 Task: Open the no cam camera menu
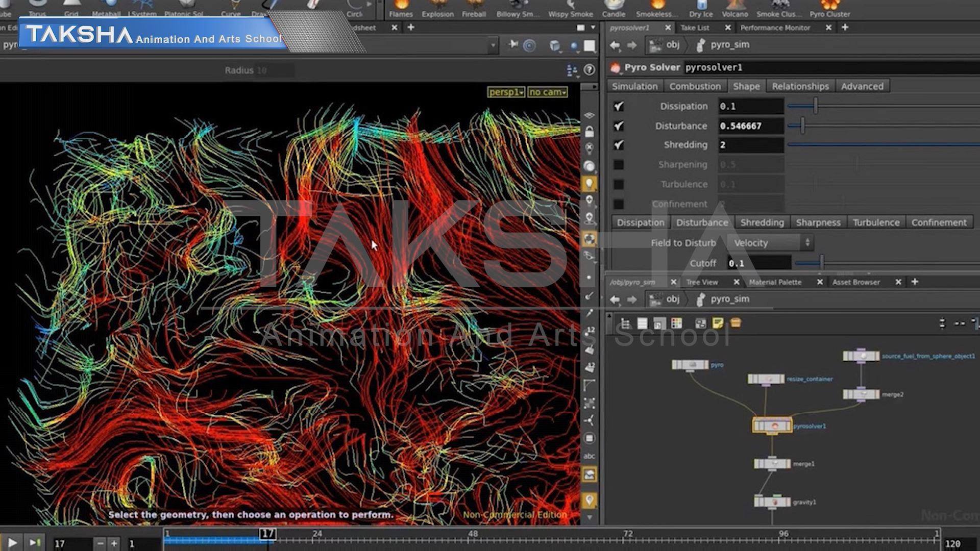547,92
